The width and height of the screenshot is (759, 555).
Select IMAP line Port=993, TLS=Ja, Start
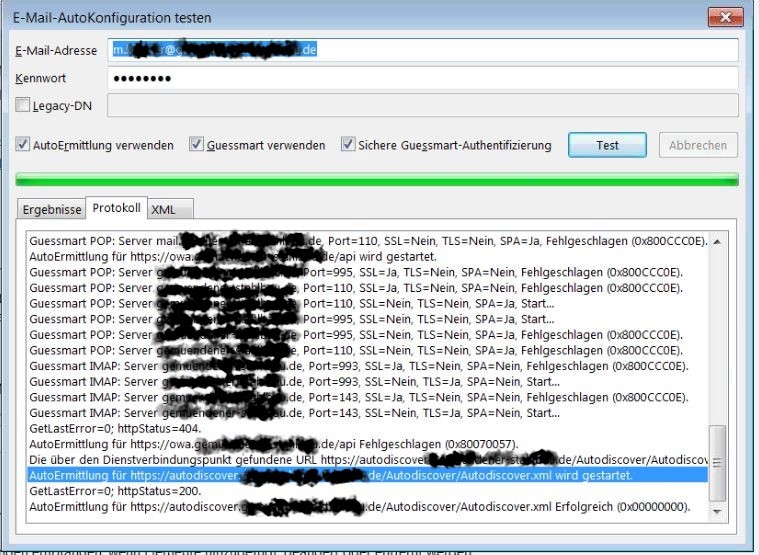pos(294,382)
